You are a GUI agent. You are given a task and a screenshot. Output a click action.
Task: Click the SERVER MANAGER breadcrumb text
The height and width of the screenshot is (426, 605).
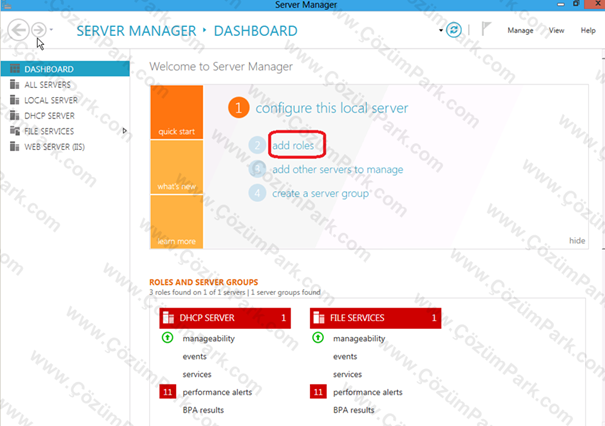point(136,31)
